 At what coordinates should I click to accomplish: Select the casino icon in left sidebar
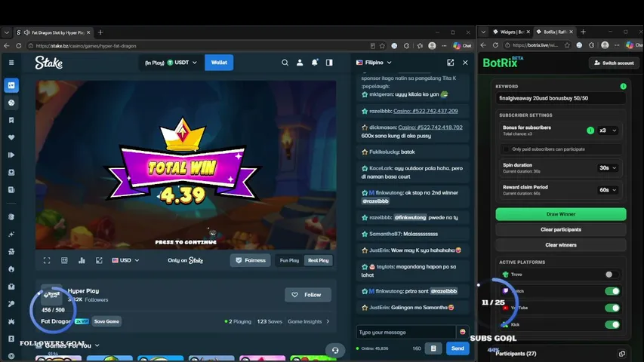(x=11, y=85)
